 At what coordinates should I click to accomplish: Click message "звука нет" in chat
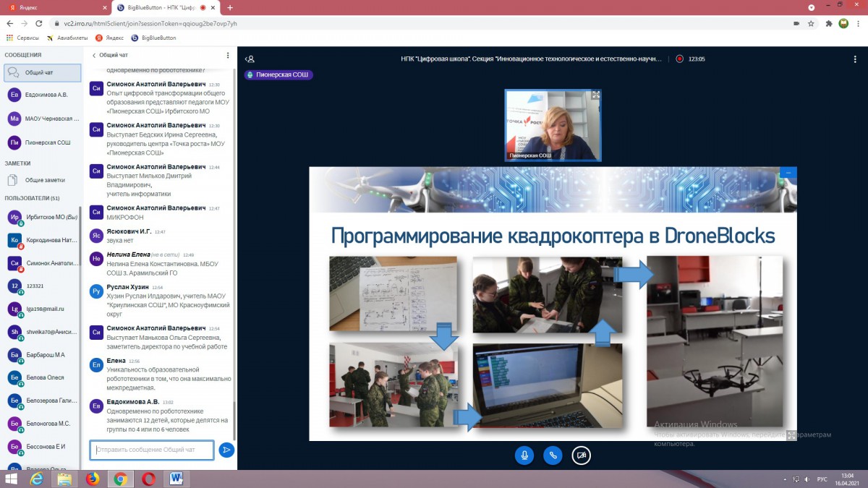point(121,241)
